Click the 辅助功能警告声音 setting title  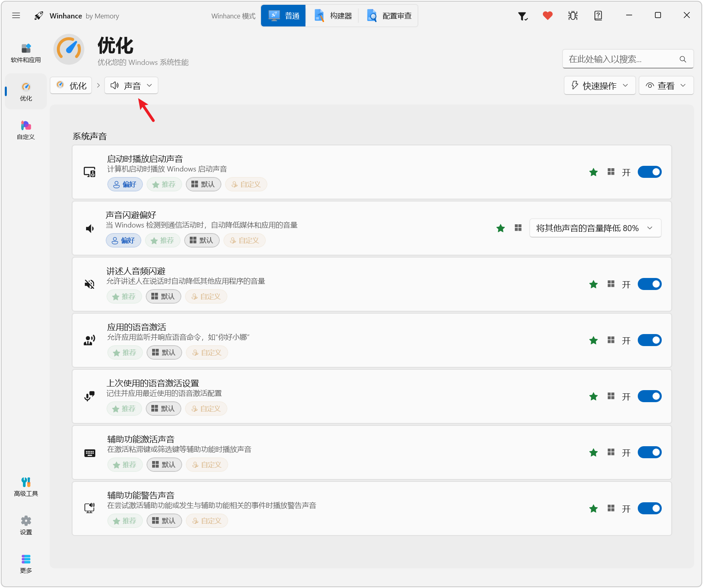[141, 495]
